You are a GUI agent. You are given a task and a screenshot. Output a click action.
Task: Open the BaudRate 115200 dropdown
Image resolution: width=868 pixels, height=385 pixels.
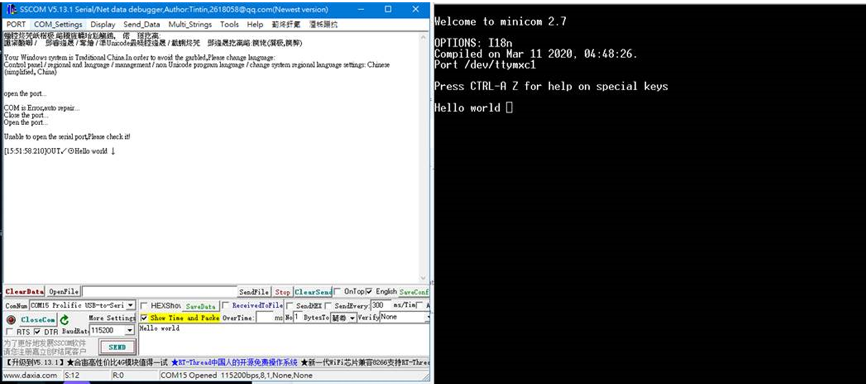129,330
